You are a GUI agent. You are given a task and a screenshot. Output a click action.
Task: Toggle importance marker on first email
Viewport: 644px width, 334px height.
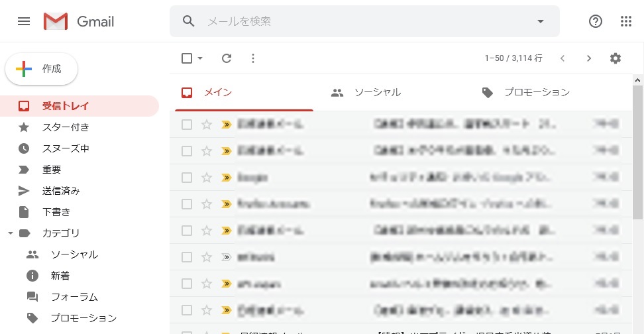(x=227, y=125)
